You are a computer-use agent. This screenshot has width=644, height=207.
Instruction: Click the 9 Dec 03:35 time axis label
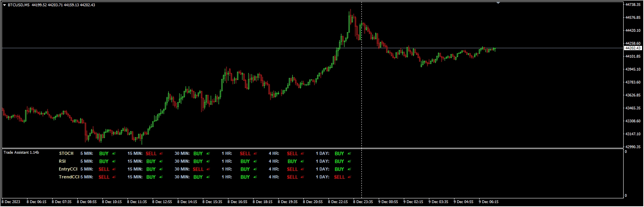438,202
